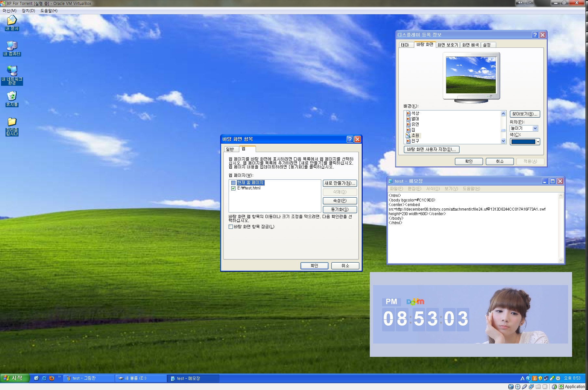The image size is (588, 390).
Task: Select 친구 in background list
Action: tap(415, 141)
